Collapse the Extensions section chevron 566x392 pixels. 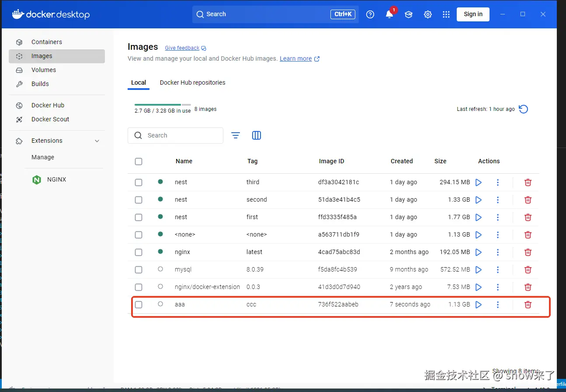[97, 141]
